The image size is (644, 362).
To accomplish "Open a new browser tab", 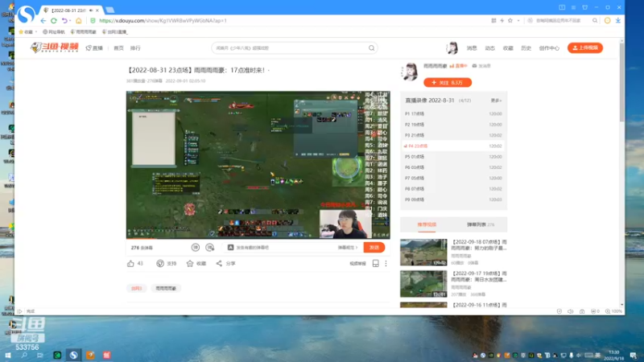I will 110,10.
